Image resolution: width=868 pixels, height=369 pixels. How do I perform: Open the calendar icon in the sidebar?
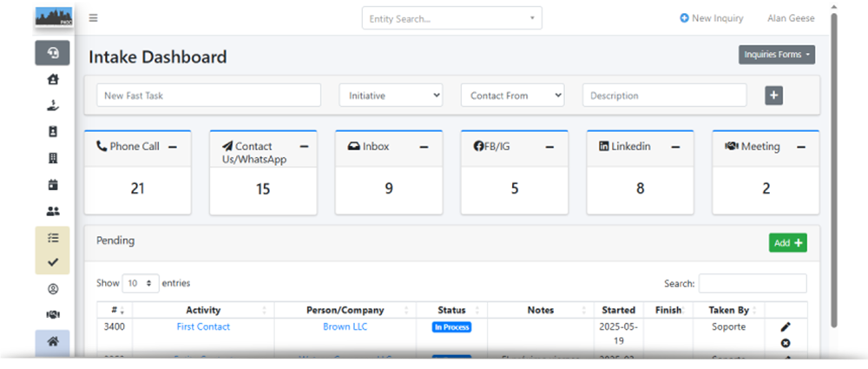52,185
